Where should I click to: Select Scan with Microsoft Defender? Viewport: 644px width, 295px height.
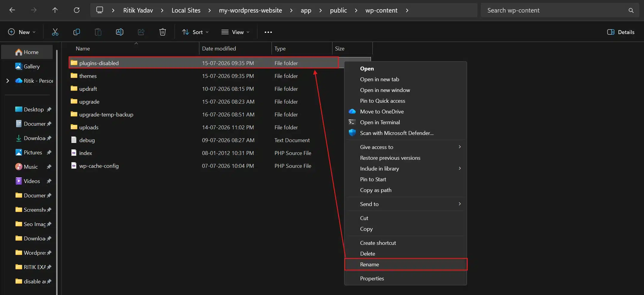point(406,133)
